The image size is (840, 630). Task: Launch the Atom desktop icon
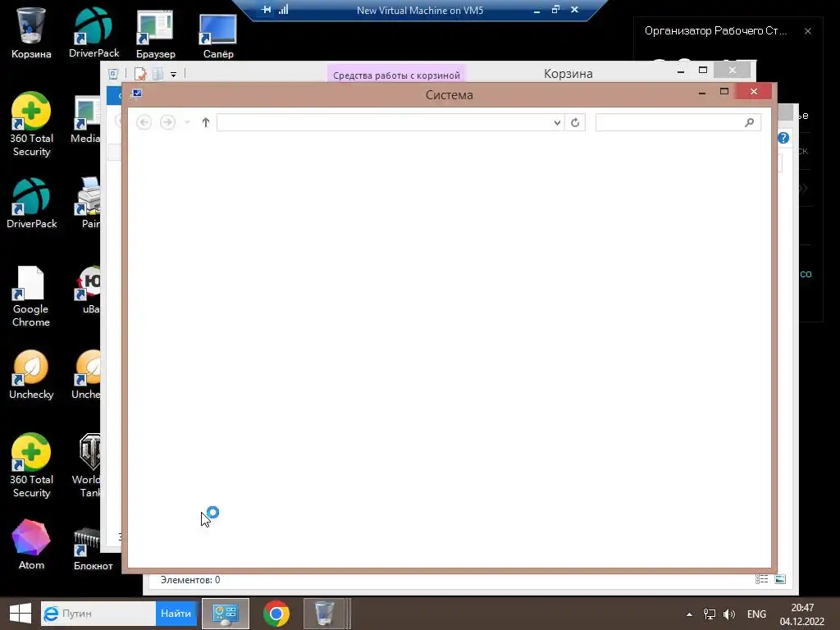[31, 545]
